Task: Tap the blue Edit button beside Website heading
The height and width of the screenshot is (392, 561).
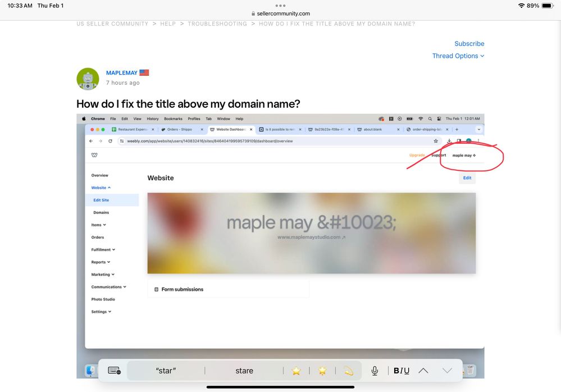Action: [x=467, y=178]
